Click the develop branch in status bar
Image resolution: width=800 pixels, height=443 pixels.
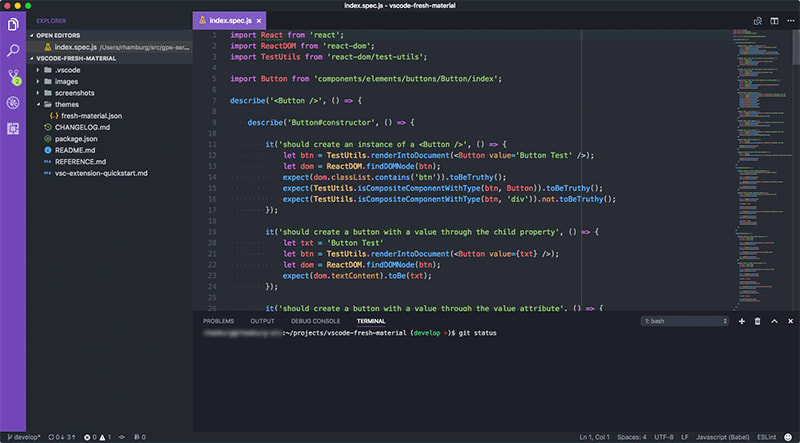(x=24, y=437)
